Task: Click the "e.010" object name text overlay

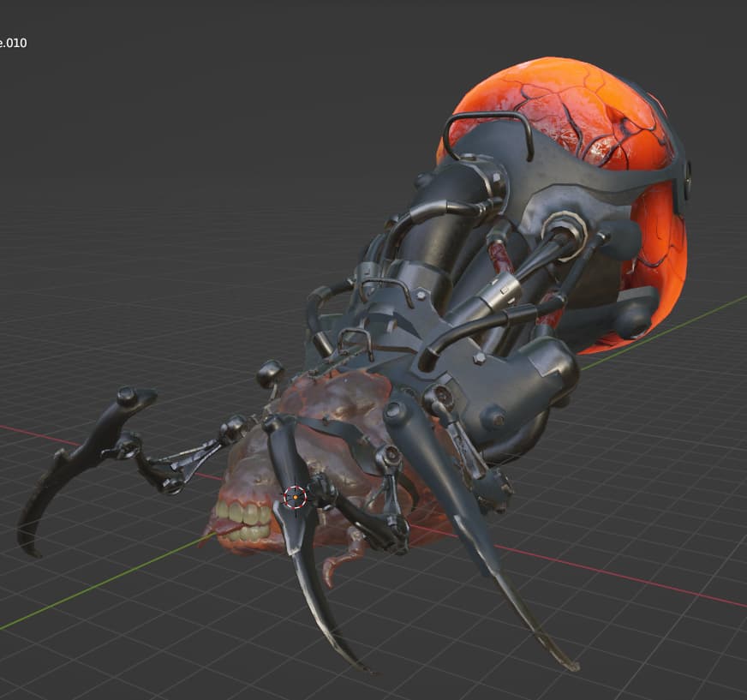Action: tap(14, 43)
